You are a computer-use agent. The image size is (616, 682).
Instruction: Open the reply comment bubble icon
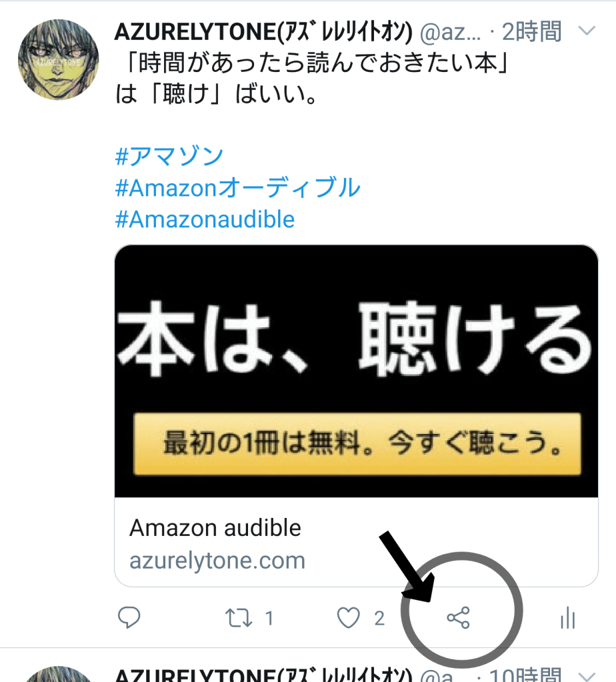pos(129,617)
